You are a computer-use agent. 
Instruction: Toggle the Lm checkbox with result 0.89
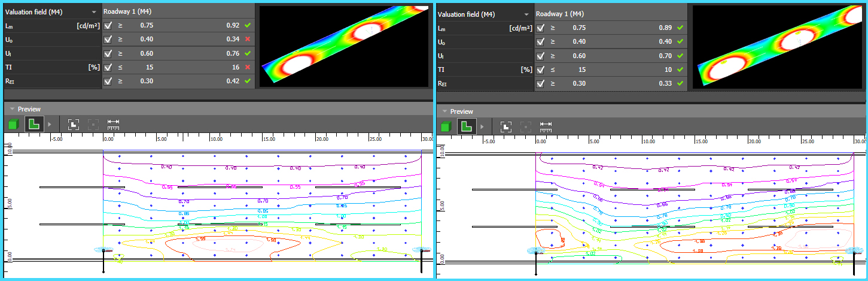pyautogui.click(x=541, y=28)
